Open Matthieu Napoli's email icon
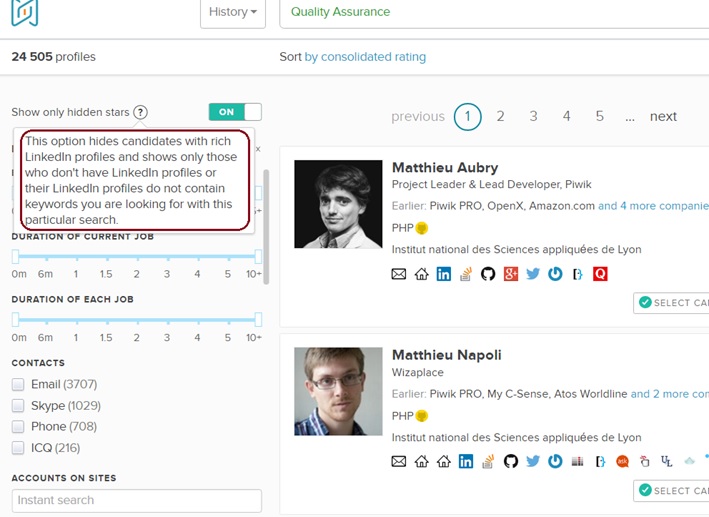Viewport: 709px width, 517px height. (x=398, y=461)
